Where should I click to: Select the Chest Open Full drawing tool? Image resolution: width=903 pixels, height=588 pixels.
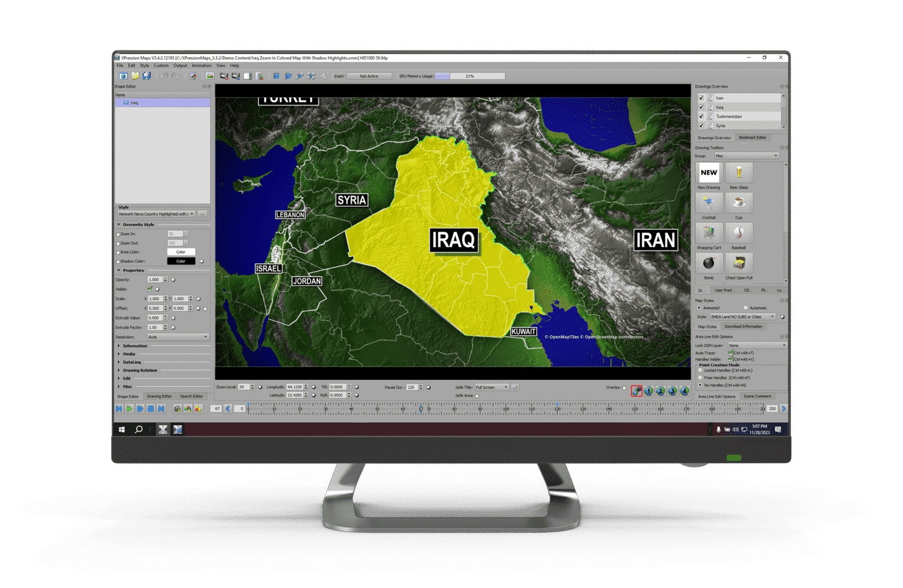coord(739,263)
